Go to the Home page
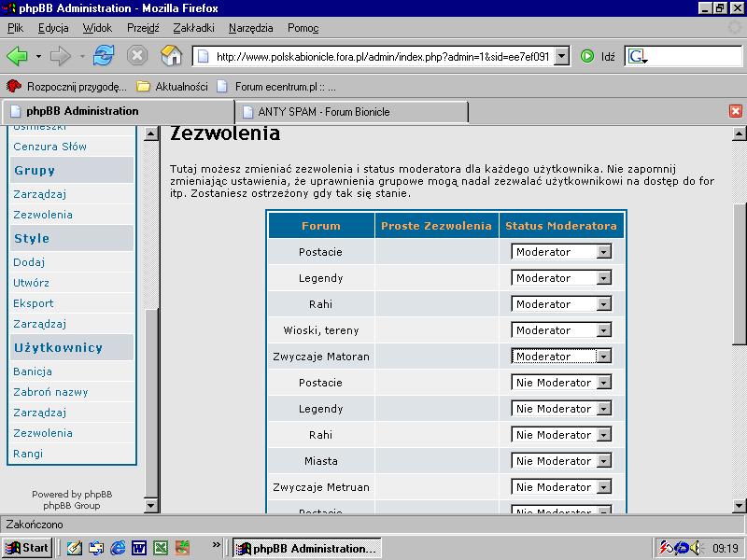This screenshot has width=747, height=560. click(x=172, y=56)
